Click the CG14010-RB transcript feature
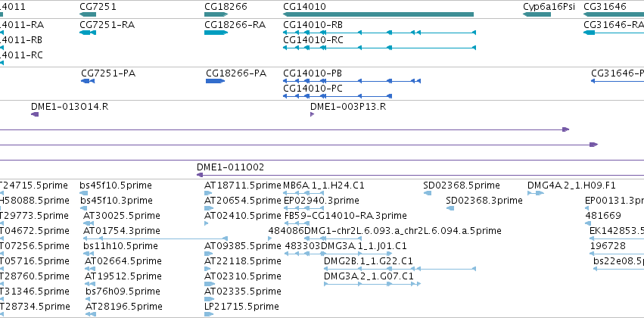This screenshot has height=318, width=644. point(379,33)
